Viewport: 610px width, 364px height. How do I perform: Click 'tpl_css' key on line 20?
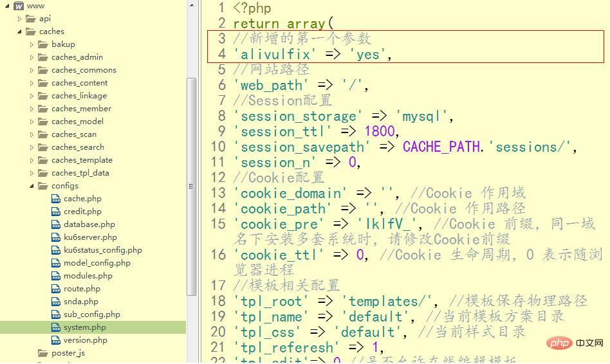point(267,332)
